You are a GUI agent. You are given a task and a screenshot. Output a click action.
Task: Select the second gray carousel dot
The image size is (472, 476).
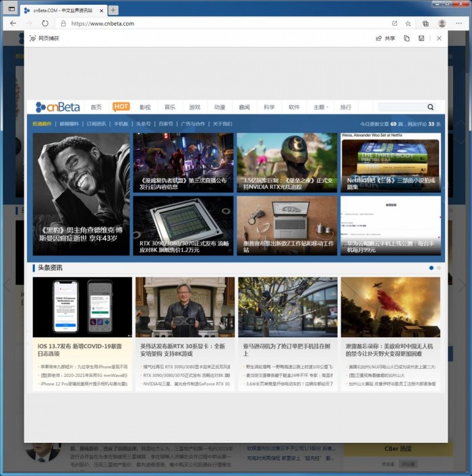(439, 268)
